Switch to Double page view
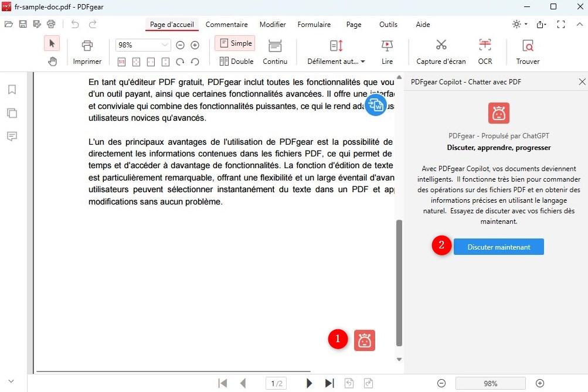 point(236,61)
